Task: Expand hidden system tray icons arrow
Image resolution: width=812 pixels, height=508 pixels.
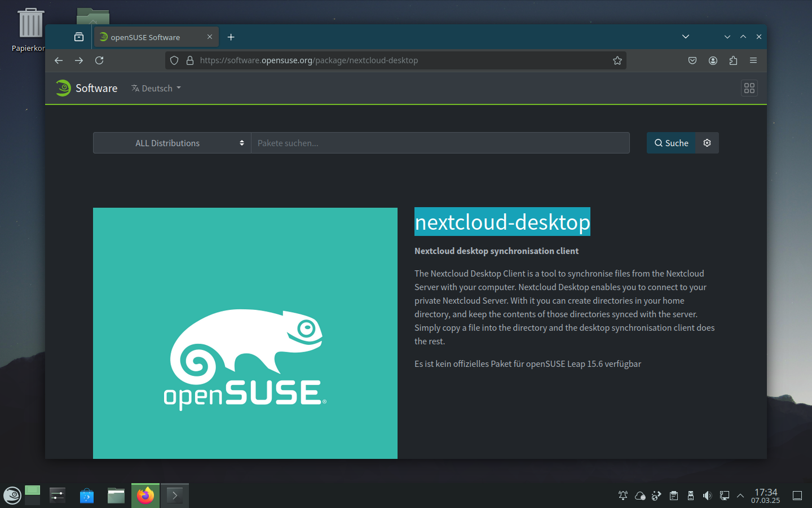Action: [x=740, y=496]
